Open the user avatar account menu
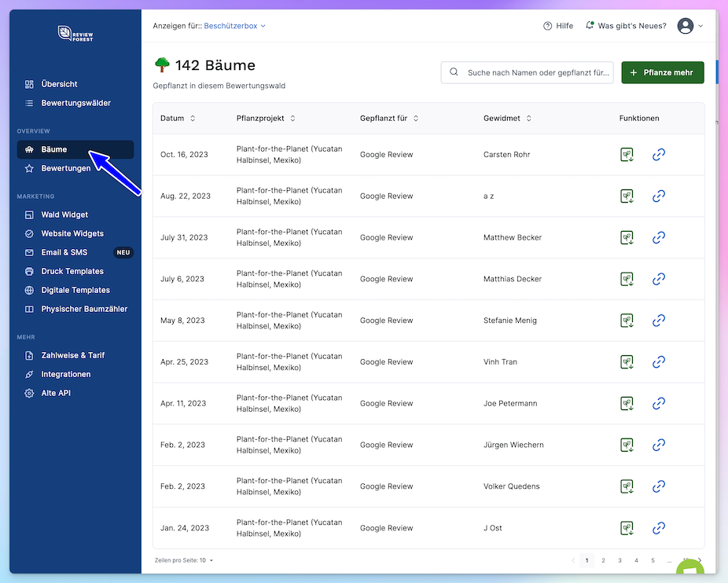Viewport: 728px width, 583px height. 686,26
